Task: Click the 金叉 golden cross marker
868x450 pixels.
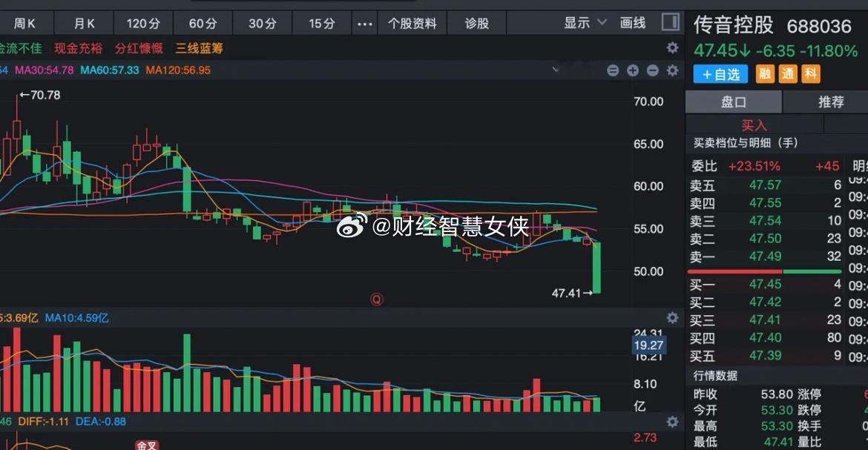Action: [147, 445]
